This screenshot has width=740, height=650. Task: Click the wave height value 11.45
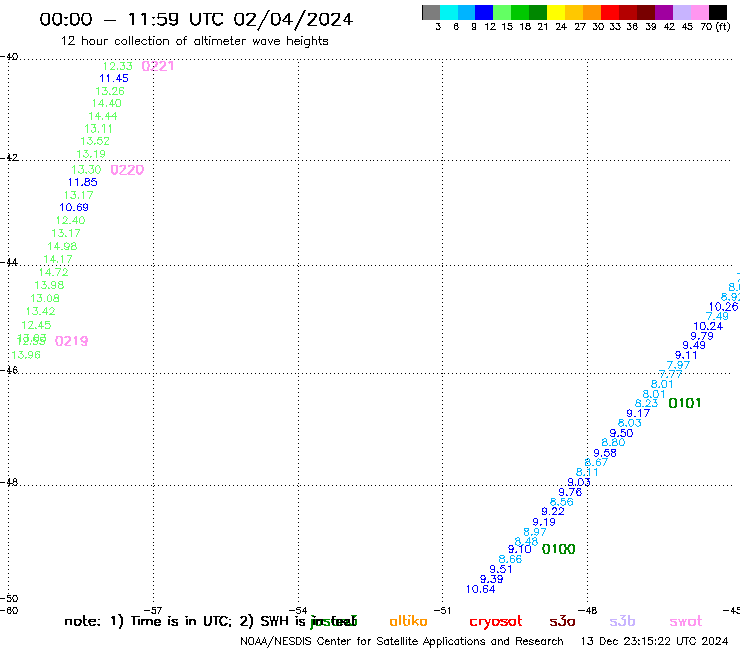pyautogui.click(x=114, y=78)
